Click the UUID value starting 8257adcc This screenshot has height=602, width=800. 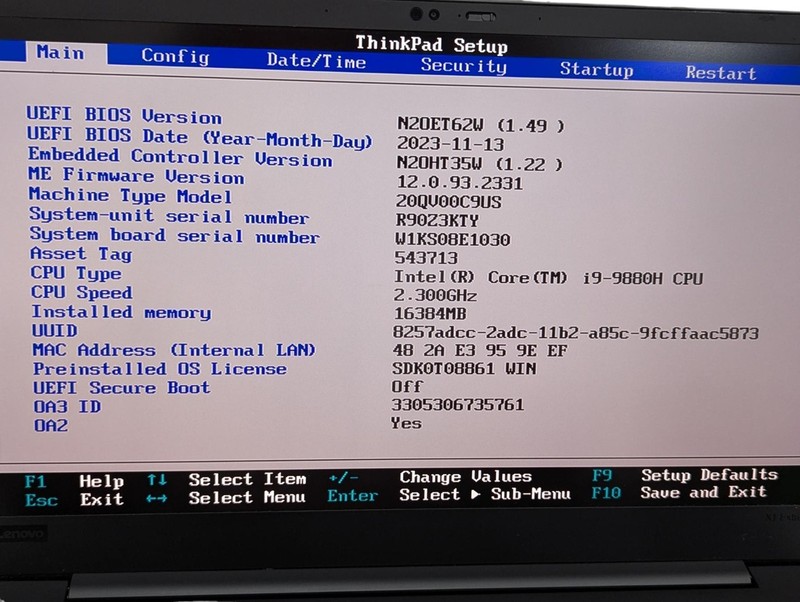pos(576,333)
